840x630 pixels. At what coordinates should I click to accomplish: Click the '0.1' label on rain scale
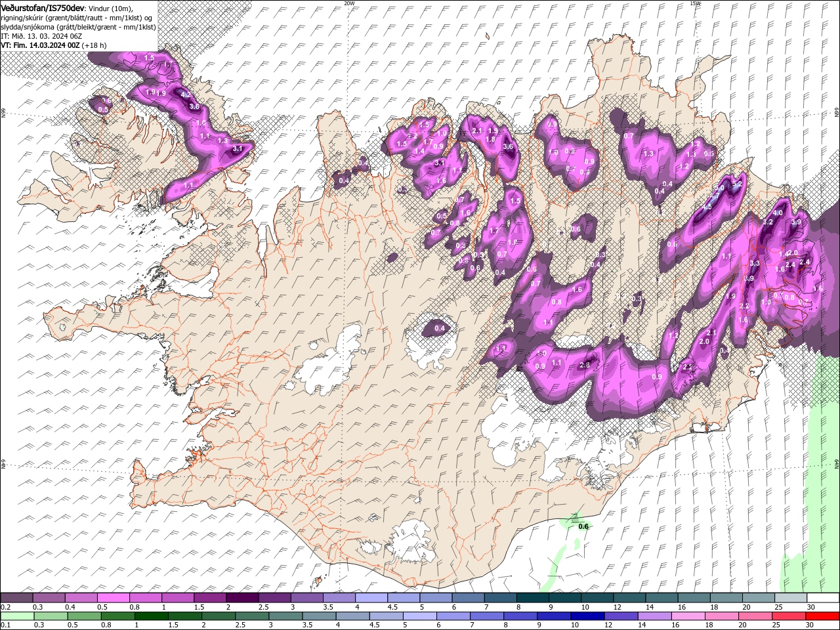5,625
